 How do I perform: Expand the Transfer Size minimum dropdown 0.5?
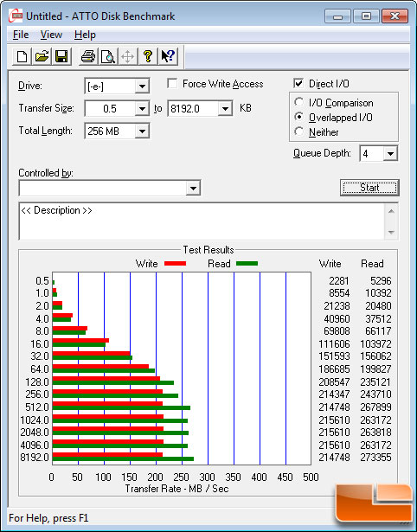tap(142, 109)
